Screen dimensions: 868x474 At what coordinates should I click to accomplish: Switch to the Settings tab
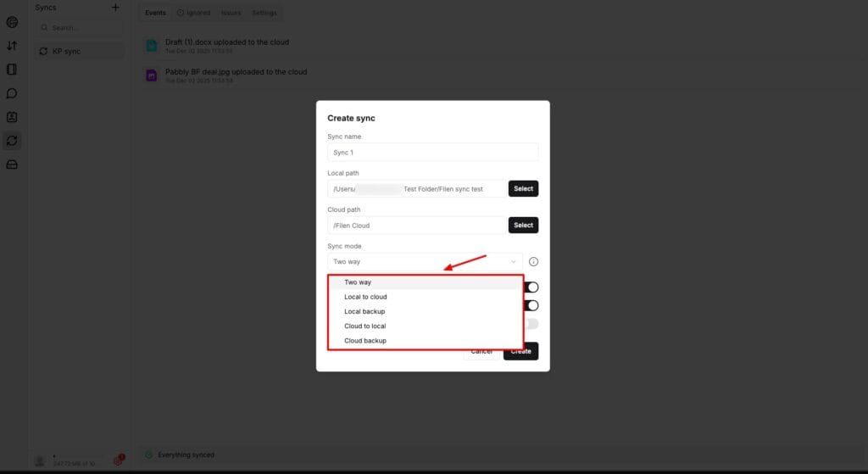264,13
